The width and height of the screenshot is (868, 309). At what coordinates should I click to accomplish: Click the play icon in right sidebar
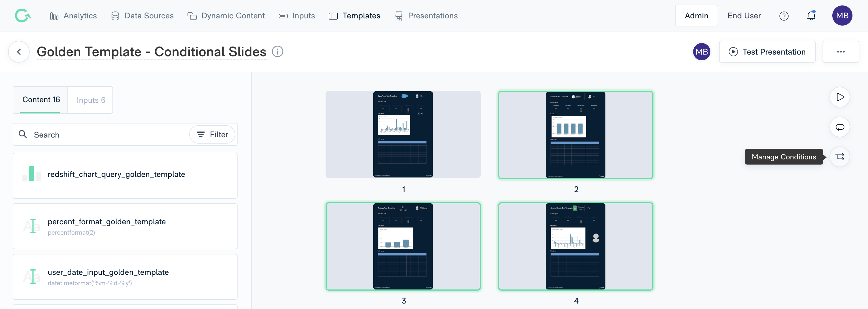(x=840, y=97)
